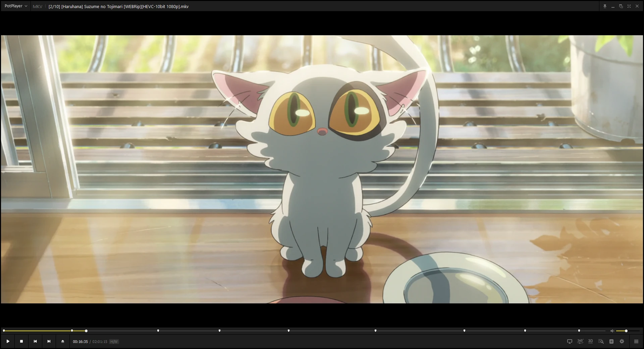The height and width of the screenshot is (349, 644).
Task: Adjust the volume slider knob
Action: click(x=626, y=331)
